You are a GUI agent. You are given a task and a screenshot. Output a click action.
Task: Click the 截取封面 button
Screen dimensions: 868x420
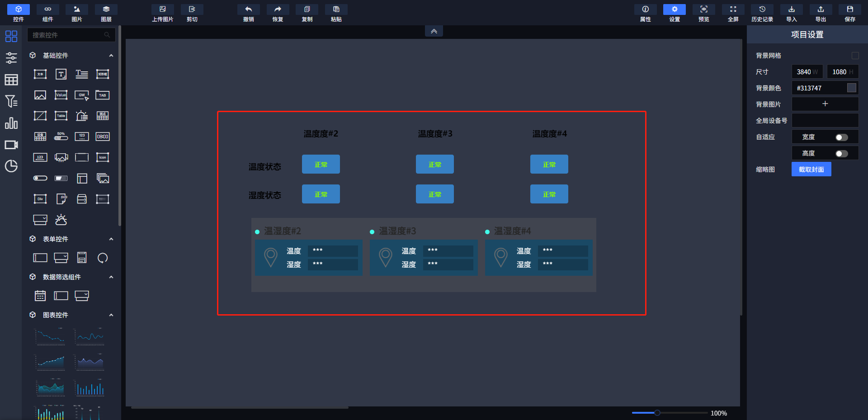811,170
